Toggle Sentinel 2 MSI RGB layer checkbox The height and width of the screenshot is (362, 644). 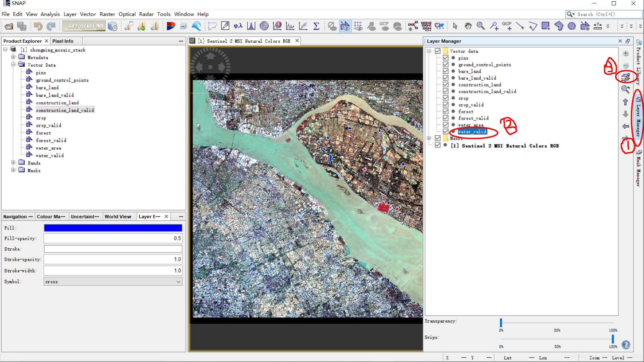438,145
